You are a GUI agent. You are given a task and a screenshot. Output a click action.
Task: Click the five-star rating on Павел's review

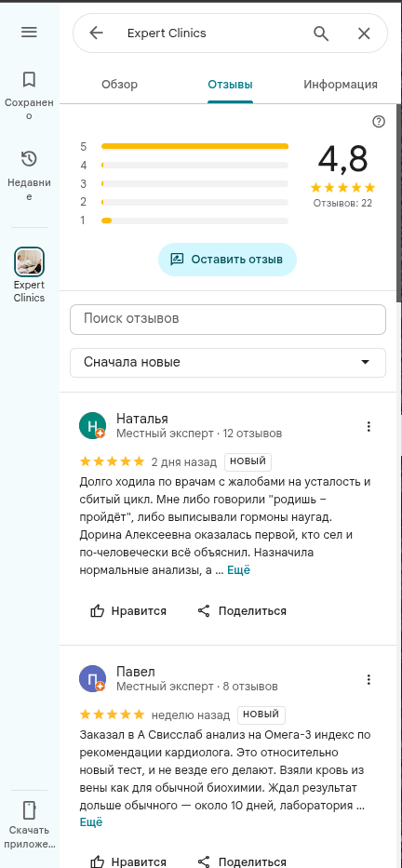click(x=112, y=714)
